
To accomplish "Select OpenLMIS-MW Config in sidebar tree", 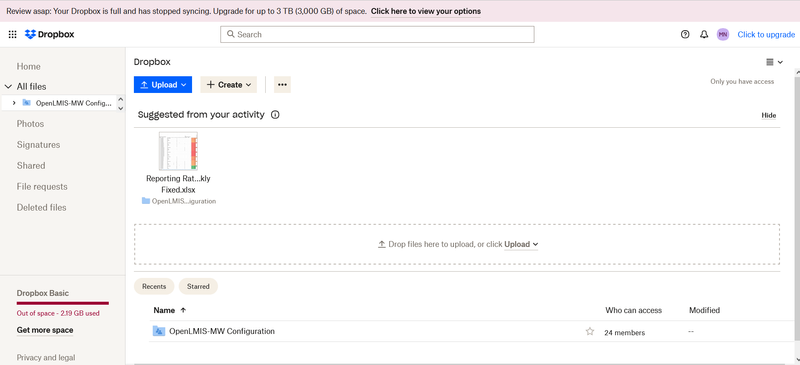I will click(73, 103).
